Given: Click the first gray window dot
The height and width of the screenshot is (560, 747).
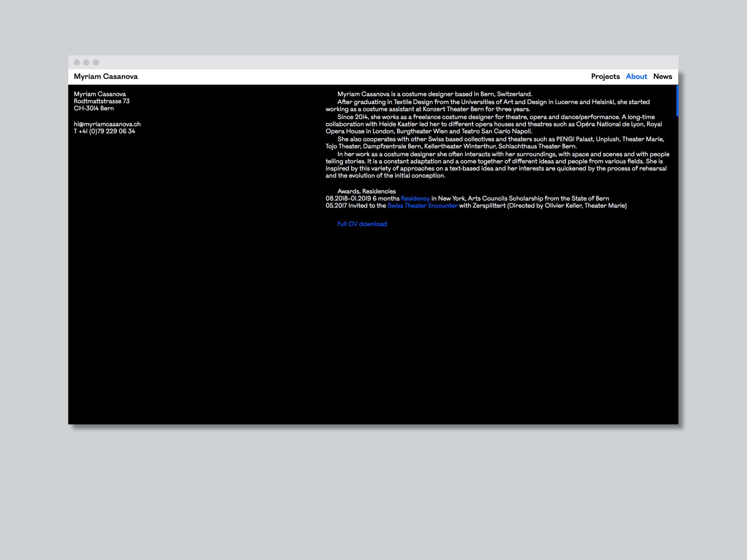Looking at the screenshot, I should [77, 63].
